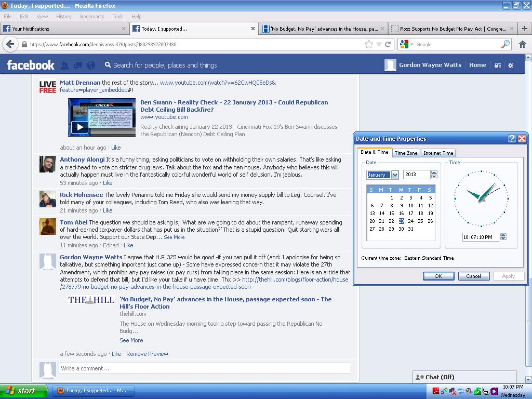
Task: Open the Facebook Home link
Action: tap(478, 65)
